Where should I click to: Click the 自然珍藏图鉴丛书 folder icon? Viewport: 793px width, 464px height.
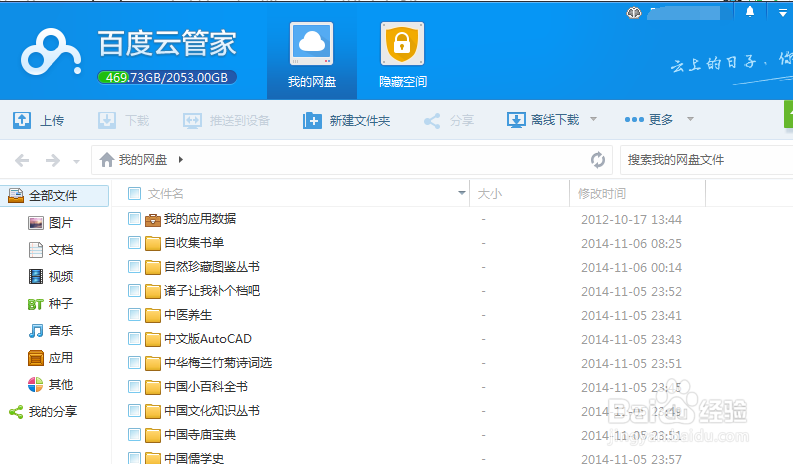click(x=153, y=267)
